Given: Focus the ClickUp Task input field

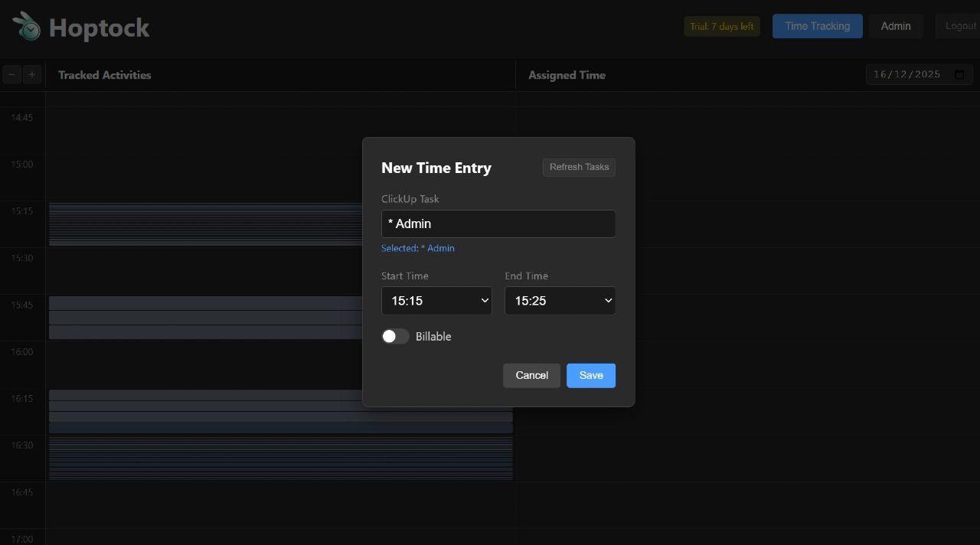Looking at the screenshot, I should pyautogui.click(x=498, y=224).
